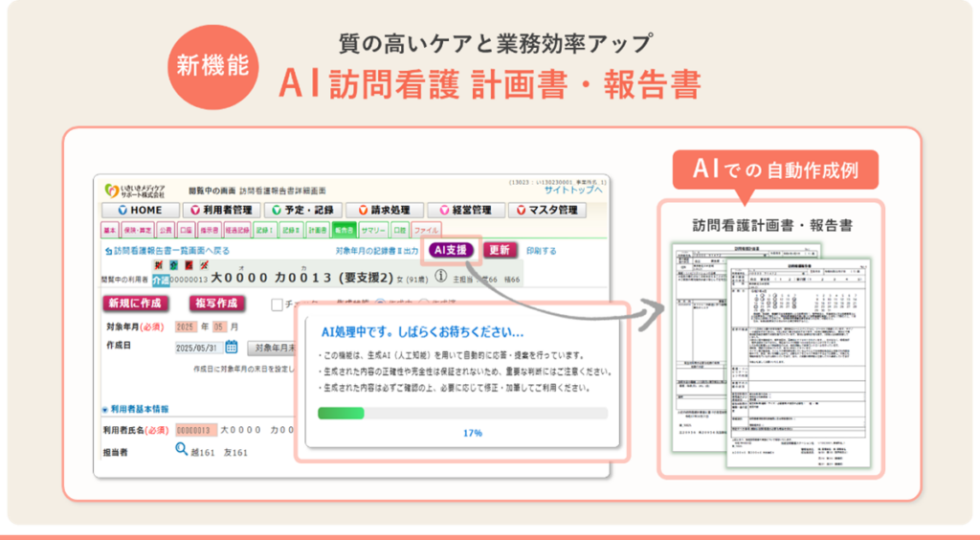Click the circled info icon beside patient age
980x540 pixels.
(x=441, y=277)
